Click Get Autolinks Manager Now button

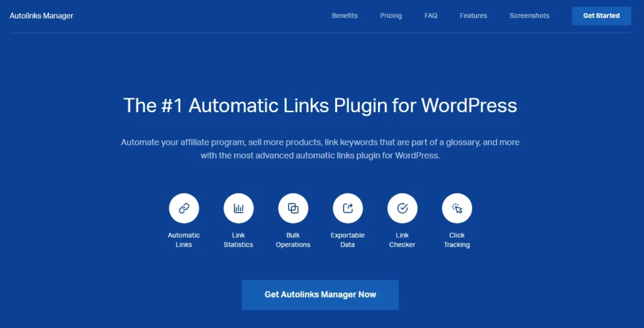pyautogui.click(x=320, y=295)
